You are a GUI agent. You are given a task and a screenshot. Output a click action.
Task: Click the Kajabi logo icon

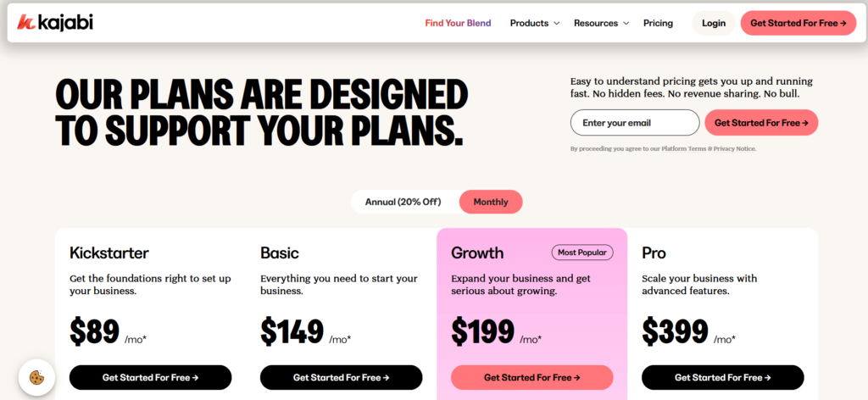click(25, 23)
